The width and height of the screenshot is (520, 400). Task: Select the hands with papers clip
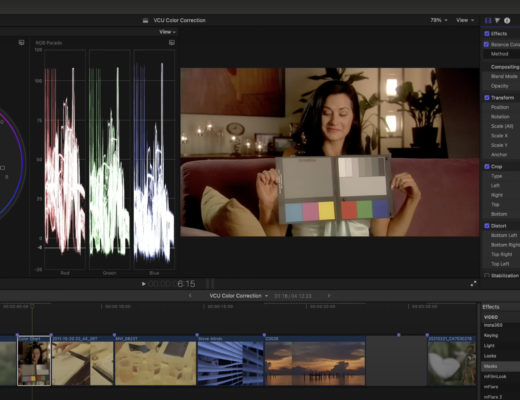coord(82,361)
